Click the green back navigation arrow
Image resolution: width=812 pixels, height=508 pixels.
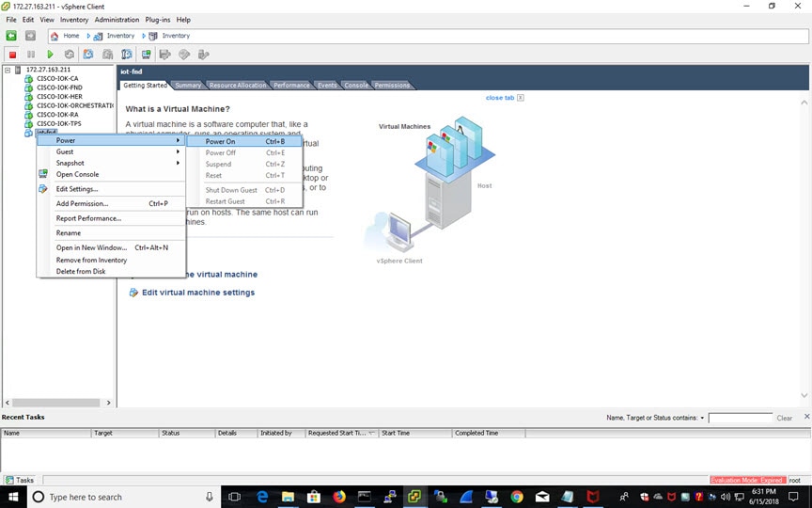[x=11, y=35]
